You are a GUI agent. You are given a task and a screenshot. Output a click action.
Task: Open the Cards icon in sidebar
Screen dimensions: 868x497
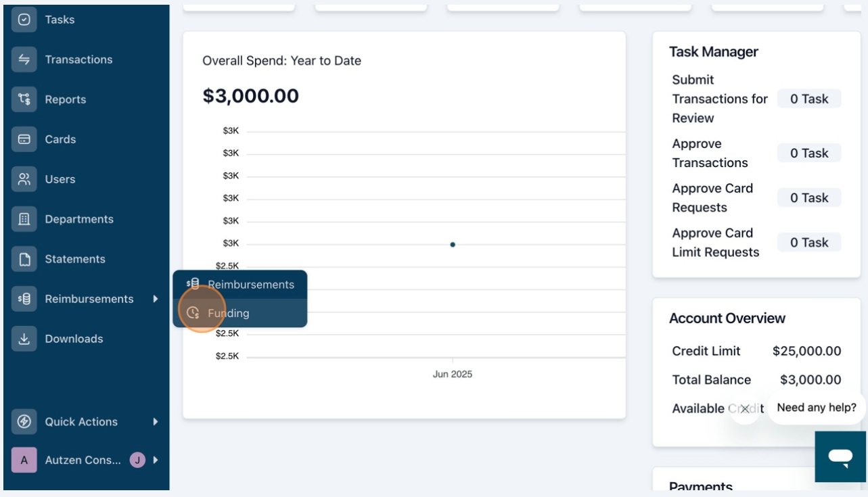(x=24, y=139)
